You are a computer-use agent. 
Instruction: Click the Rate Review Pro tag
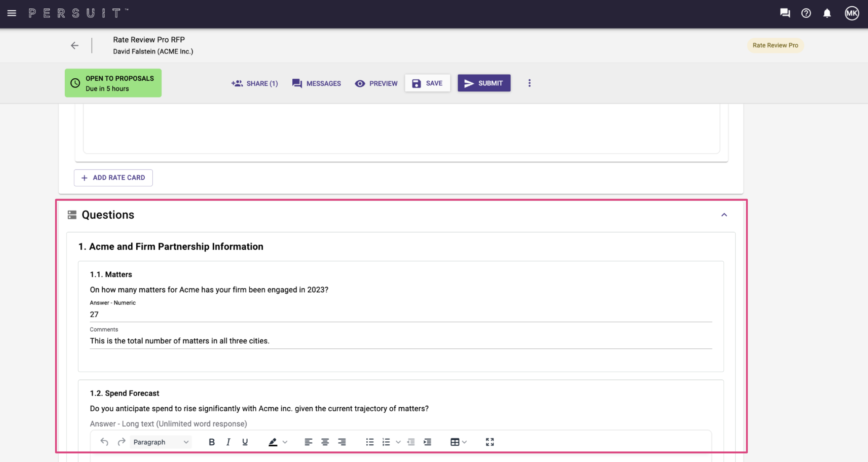tap(775, 45)
